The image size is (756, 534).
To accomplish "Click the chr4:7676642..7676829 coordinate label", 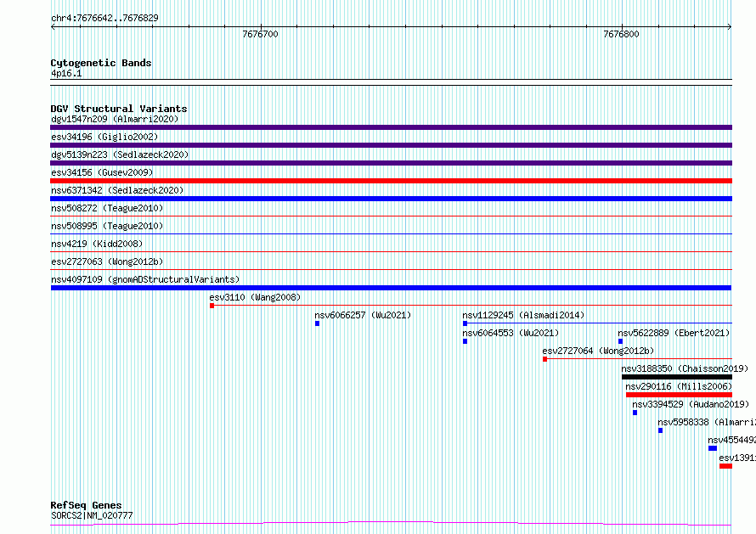I will [104, 19].
